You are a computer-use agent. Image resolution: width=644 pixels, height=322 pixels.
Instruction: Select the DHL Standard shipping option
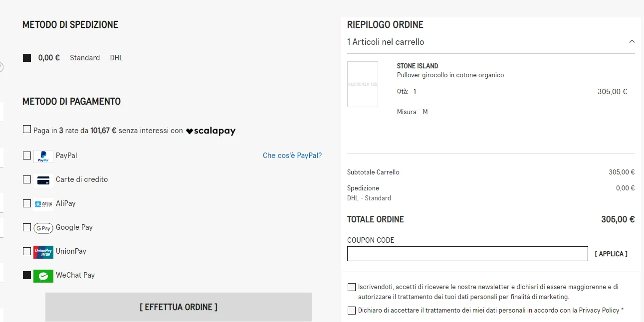tap(27, 58)
